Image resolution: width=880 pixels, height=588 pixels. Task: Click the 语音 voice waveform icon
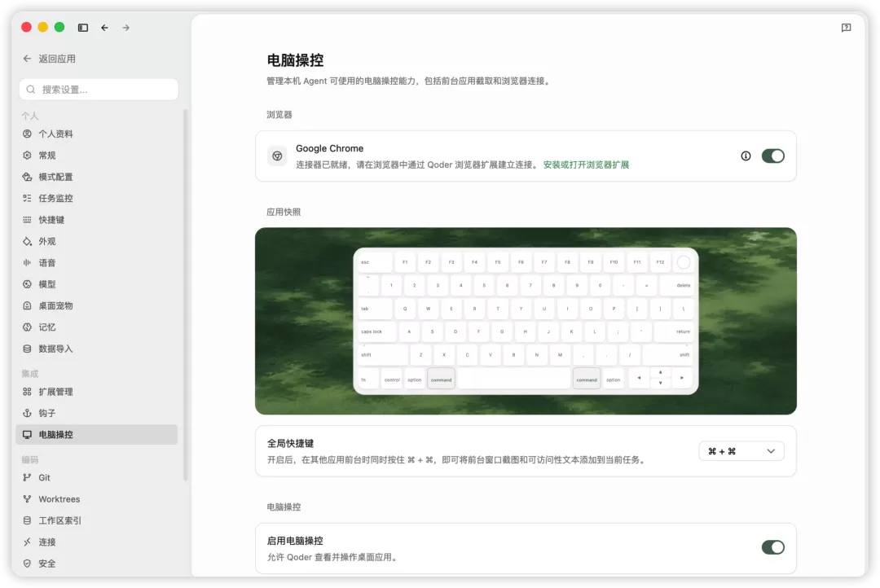27,262
